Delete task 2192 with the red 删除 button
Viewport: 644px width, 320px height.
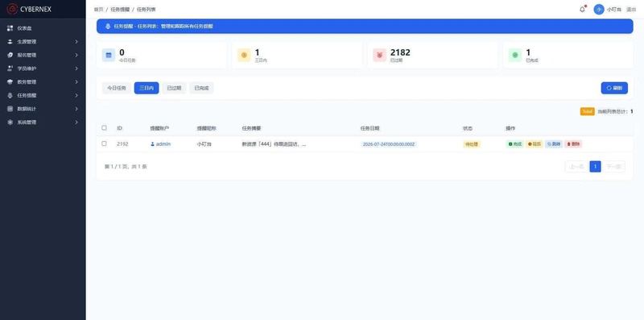[573, 144]
